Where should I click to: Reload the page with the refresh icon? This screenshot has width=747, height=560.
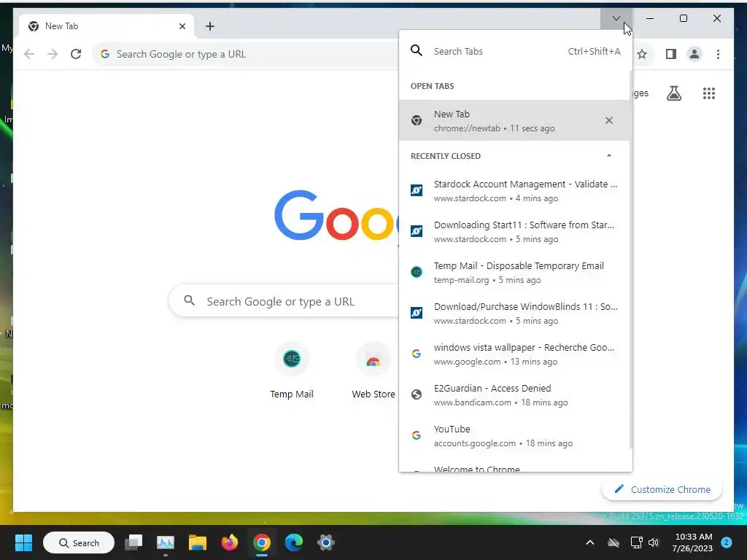coord(76,54)
